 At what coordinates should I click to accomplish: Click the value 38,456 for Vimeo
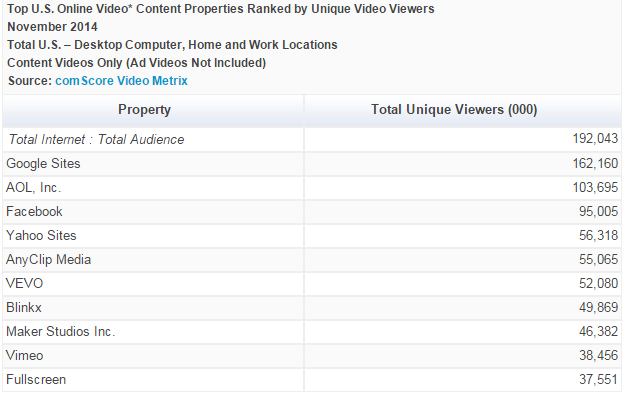(598, 355)
